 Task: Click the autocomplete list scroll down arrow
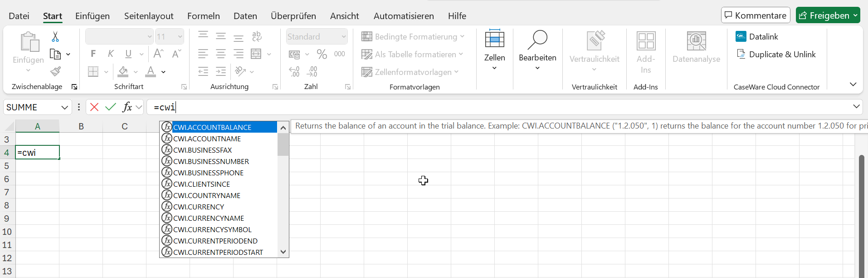[x=283, y=252]
